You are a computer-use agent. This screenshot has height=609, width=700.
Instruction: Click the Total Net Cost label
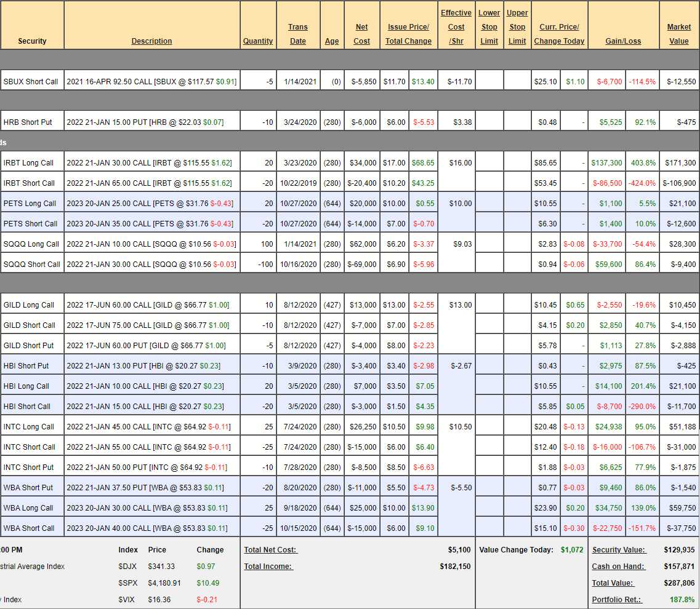click(271, 550)
